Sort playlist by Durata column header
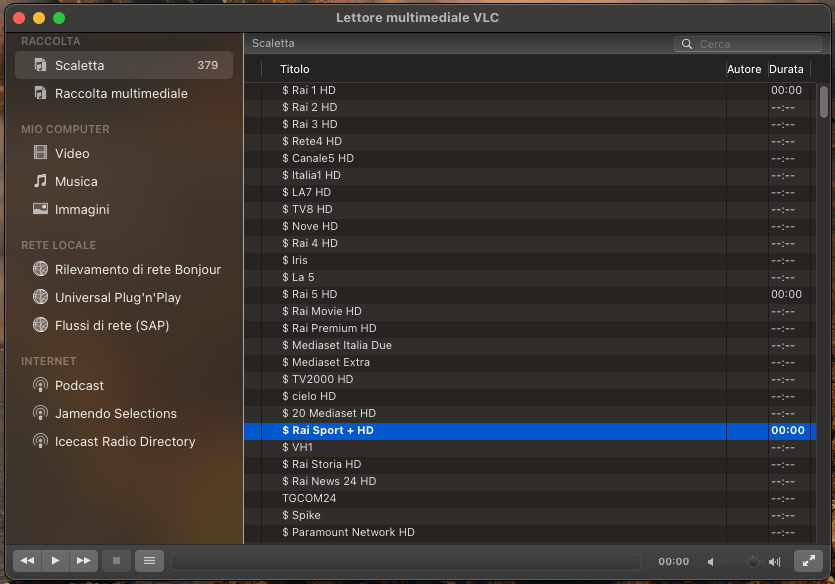835x584 pixels. tap(789, 69)
